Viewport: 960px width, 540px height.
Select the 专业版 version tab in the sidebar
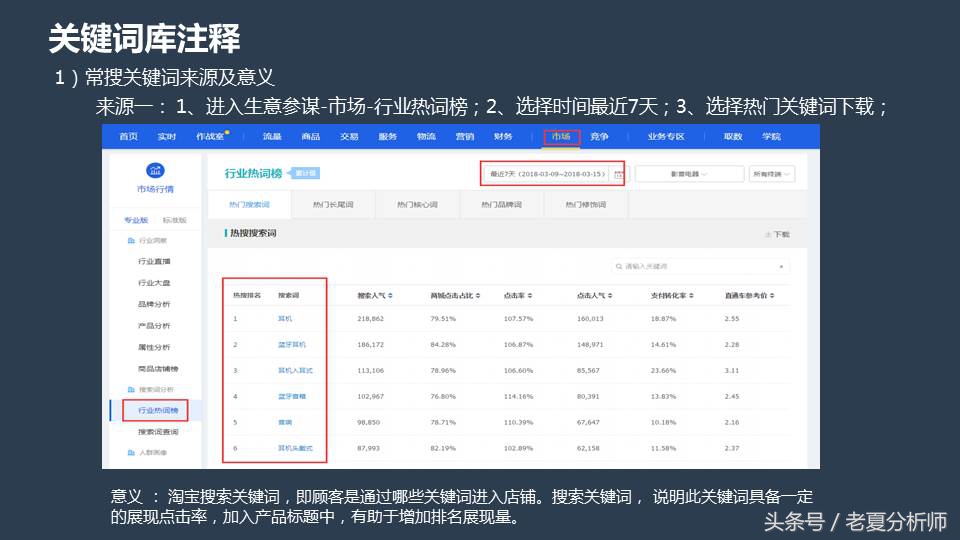136,220
